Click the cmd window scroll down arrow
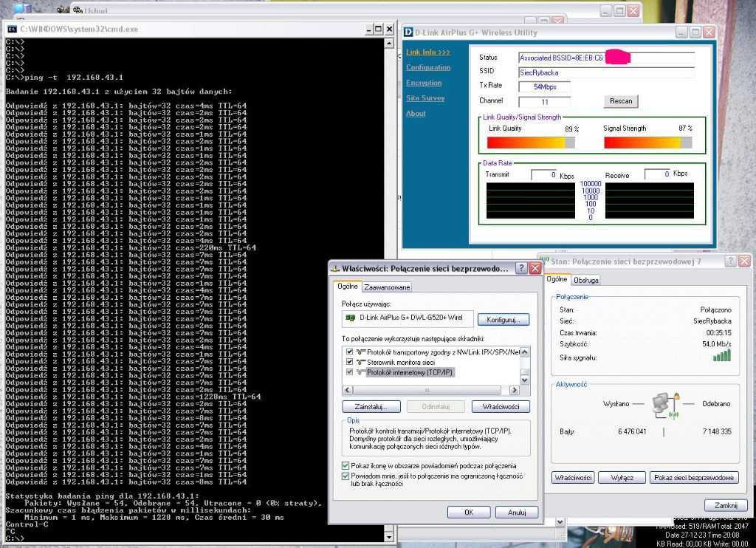The width and height of the screenshot is (756, 548). (389, 536)
